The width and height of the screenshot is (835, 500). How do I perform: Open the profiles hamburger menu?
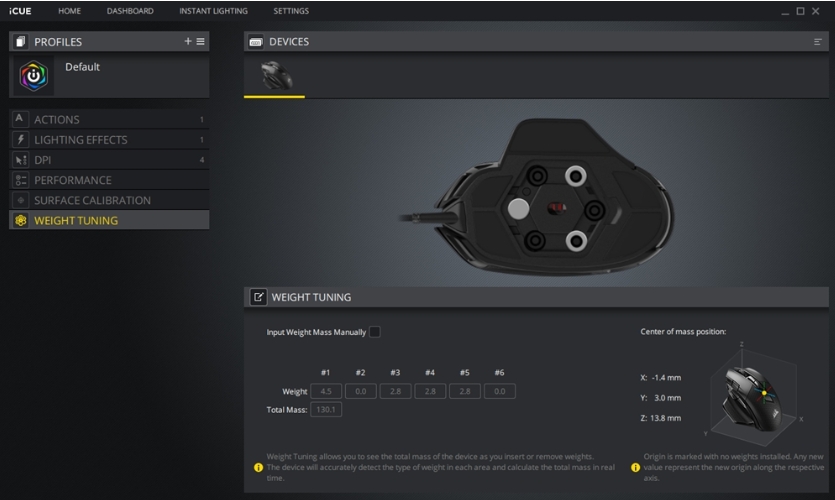click(x=200, y=41)
